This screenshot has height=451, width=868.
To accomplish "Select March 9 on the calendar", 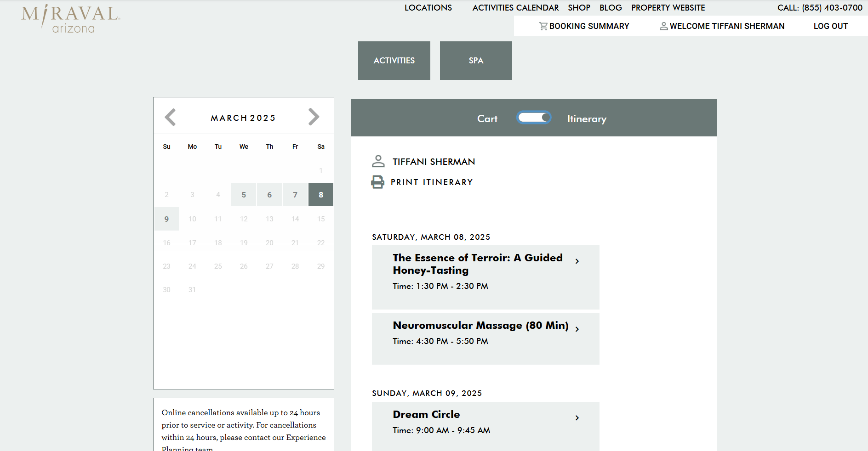I will (x=166, y=219).
